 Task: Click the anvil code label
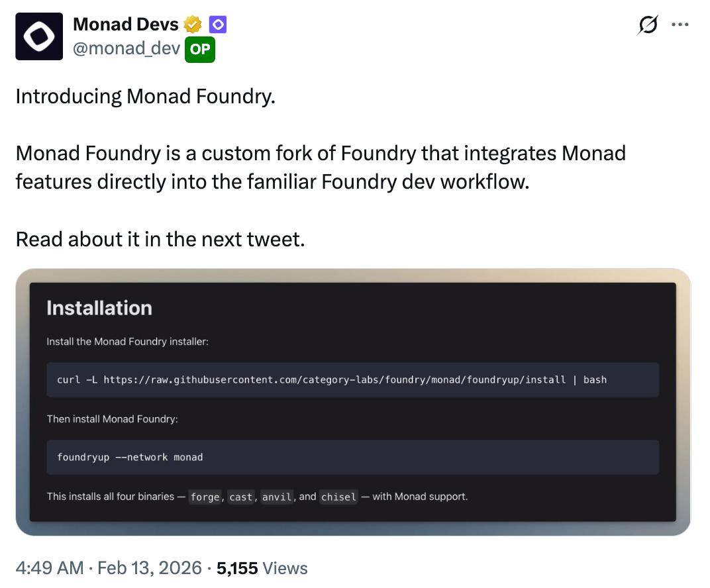(x=277, y=497)
